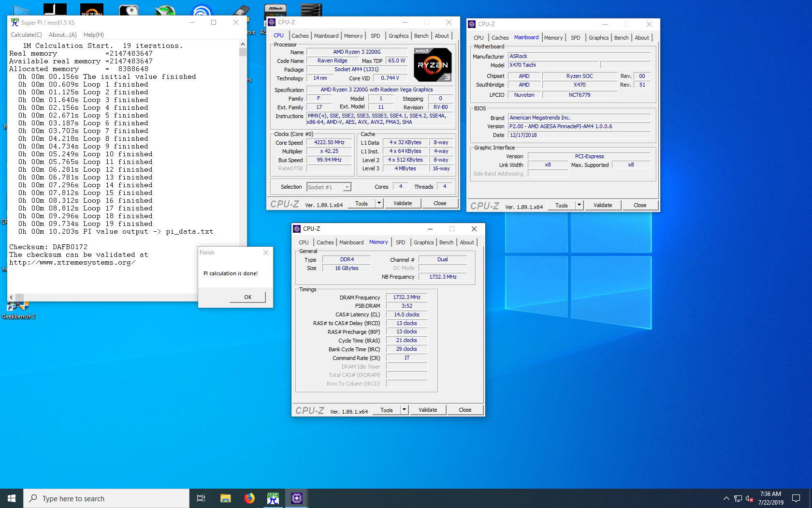Open the Help(H) menu in Super PI
Image resolution: width=812 pixels, height=508 pixels.
click(94, 35)
